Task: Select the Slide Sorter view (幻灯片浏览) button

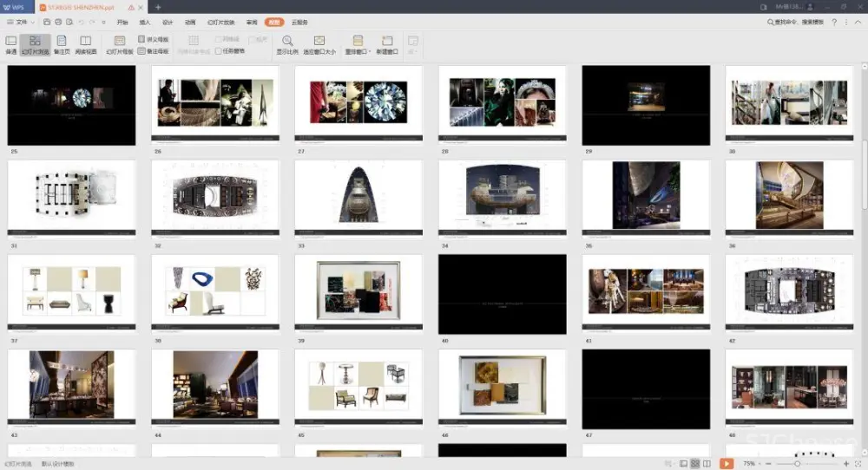Action: (35, 44)
